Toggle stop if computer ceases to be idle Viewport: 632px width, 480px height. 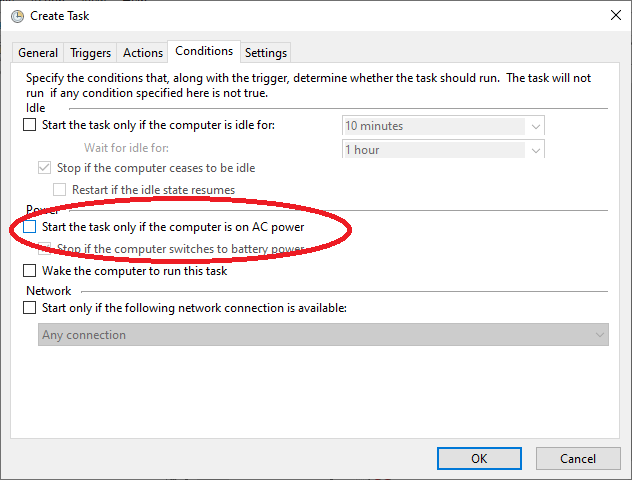44,168
